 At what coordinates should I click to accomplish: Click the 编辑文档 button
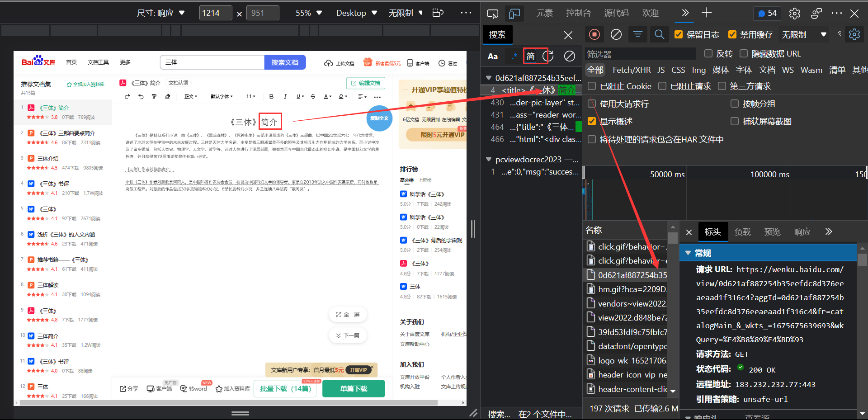(366, 83)
